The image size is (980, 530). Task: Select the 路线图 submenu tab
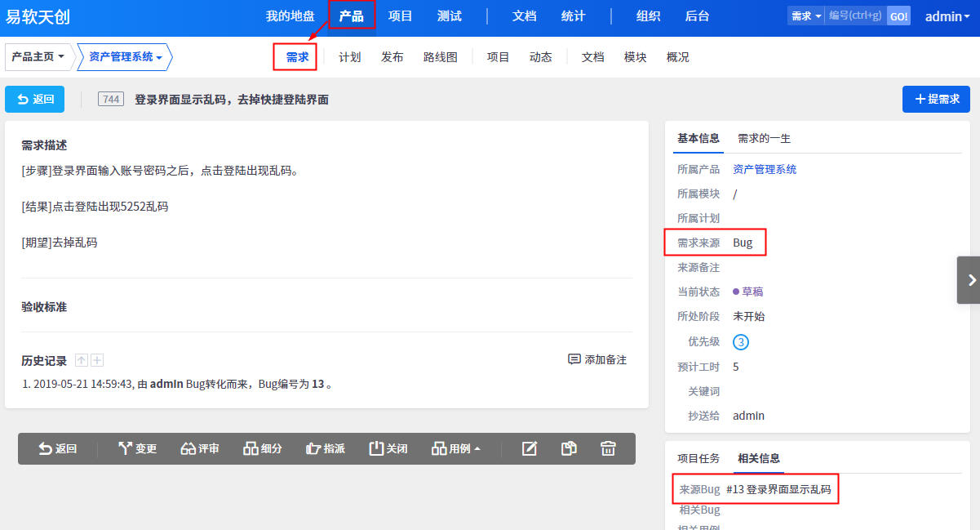point(441,56)
